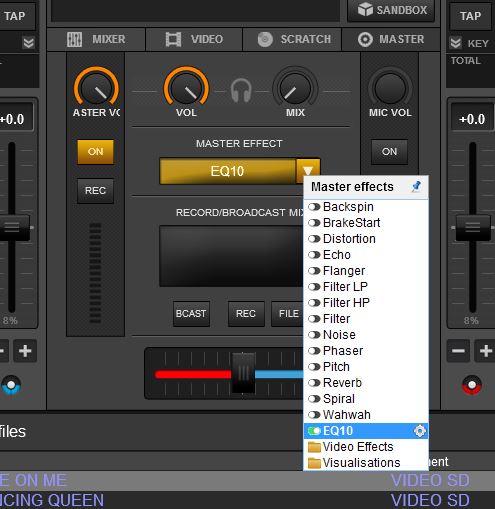
Task: Disable the EQ10 effect switch
Action: [x=314, y=431]
